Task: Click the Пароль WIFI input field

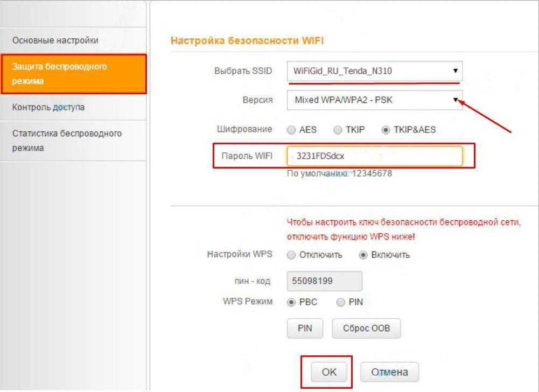Action: [375, 156]
